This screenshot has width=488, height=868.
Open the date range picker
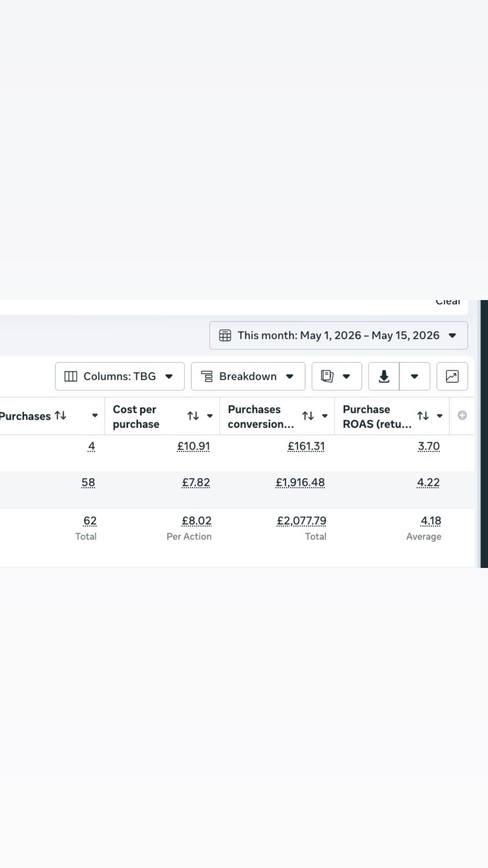(x=338, y=335)
